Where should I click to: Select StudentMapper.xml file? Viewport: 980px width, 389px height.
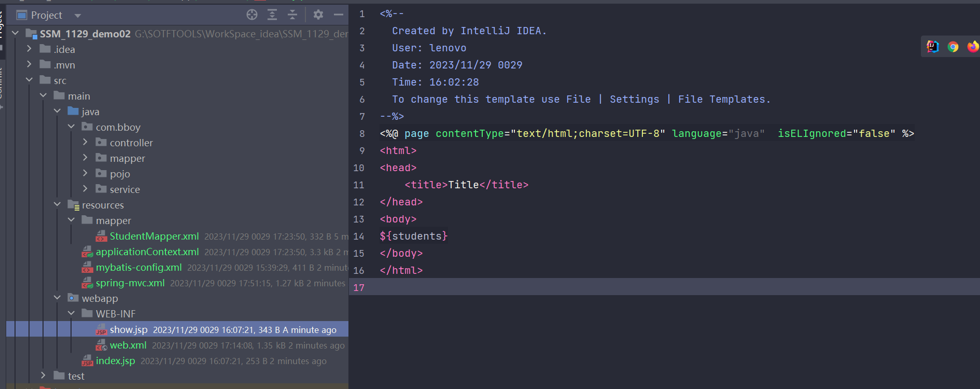click(154, 236)
